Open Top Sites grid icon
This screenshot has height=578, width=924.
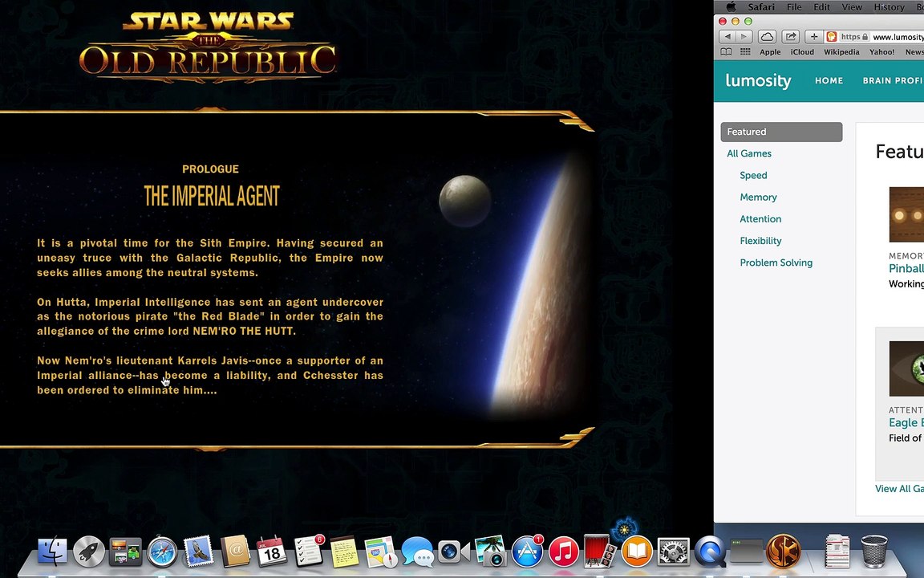(745, 52)
